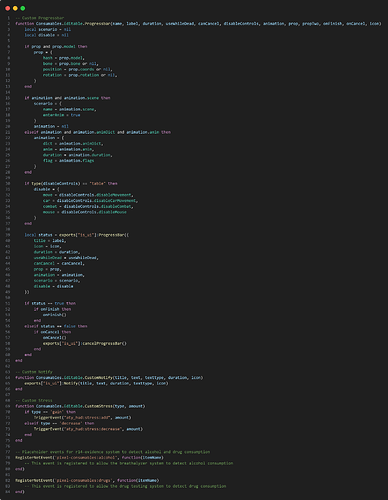Click the 'anim = animation.anim,' line
This screenshot has width=388, height=500.
pyautogui.click(x=68, y=149)
